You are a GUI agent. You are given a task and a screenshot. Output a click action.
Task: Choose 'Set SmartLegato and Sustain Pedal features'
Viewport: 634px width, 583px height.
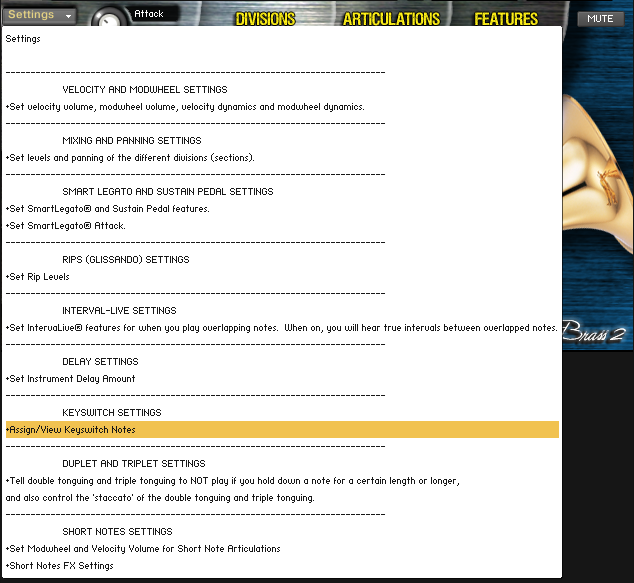coord(282,209)
